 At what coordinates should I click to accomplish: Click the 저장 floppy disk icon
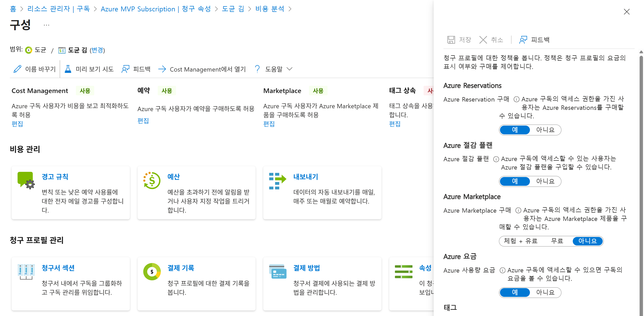pos(451,40)
